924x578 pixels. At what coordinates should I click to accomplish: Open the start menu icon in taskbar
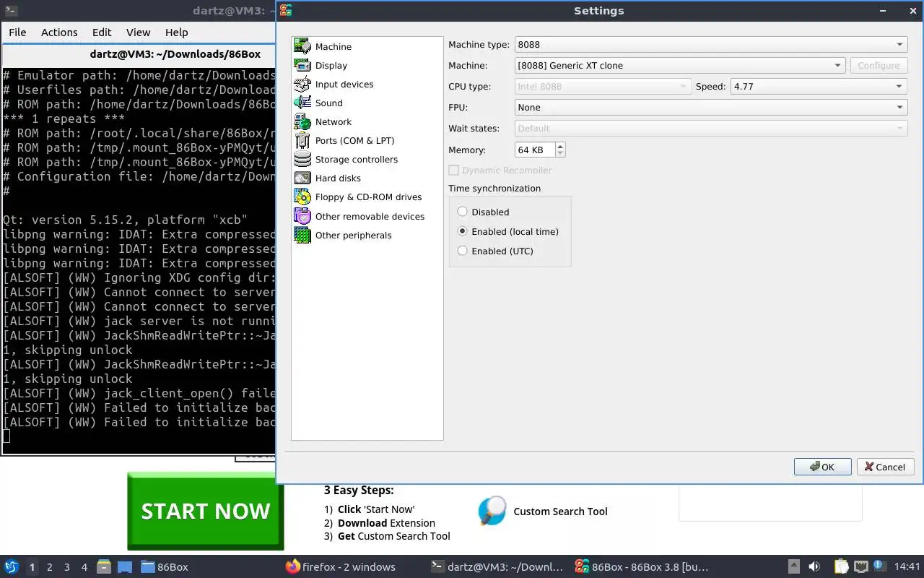[x=12, y=566]
